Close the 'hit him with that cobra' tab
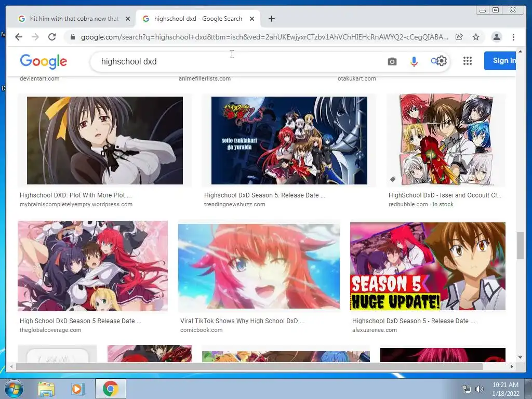532x399 pixels. tap(128, 19)
